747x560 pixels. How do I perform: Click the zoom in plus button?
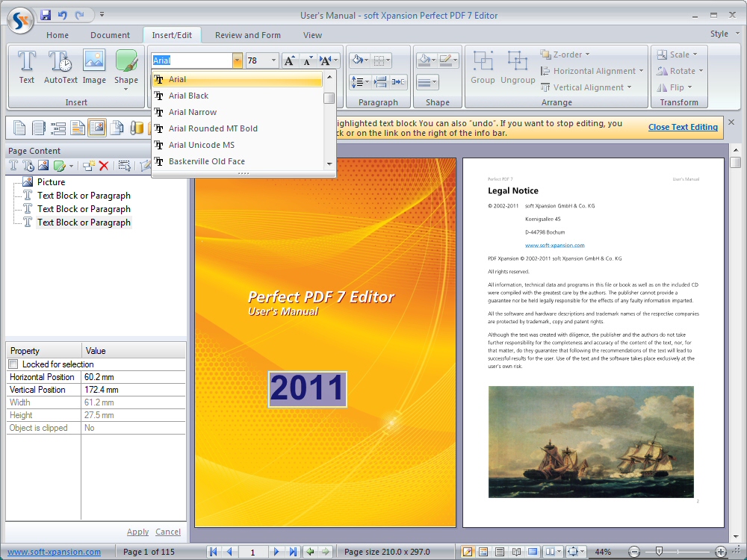point(721,552)
